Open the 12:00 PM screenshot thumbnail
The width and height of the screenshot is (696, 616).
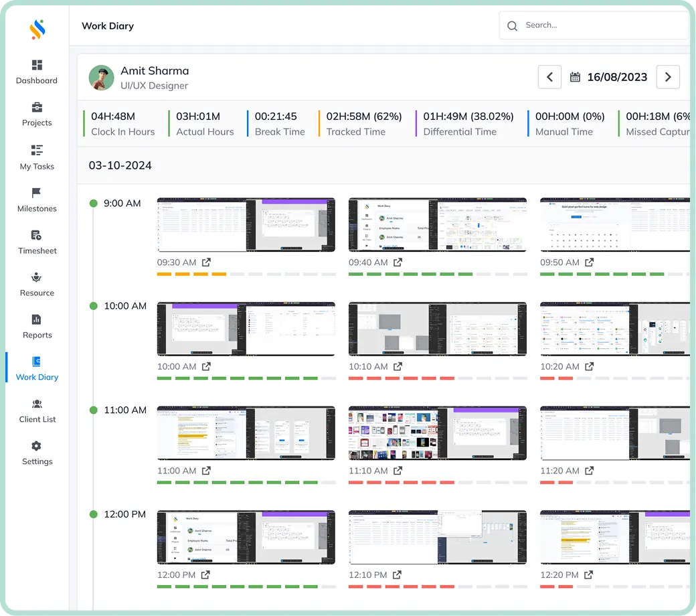click(x=246, y=538)
